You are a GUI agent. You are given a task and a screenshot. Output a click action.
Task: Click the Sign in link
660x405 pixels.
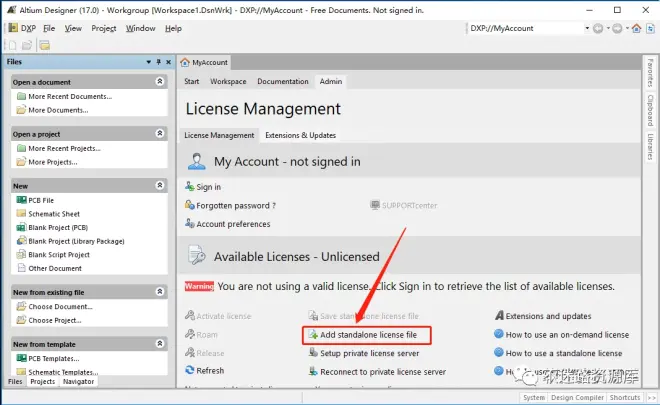(208, 187)
